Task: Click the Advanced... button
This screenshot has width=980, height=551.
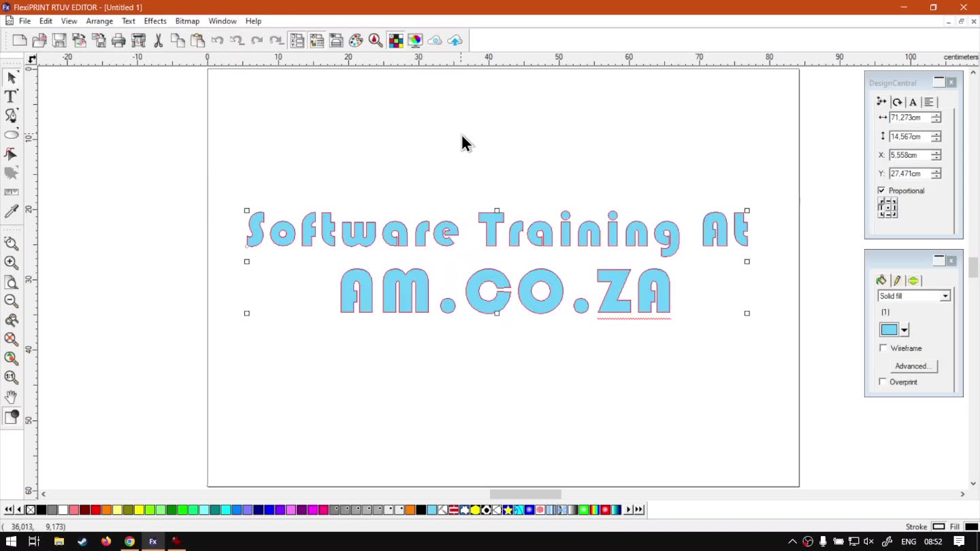Action: click(913, 366)
